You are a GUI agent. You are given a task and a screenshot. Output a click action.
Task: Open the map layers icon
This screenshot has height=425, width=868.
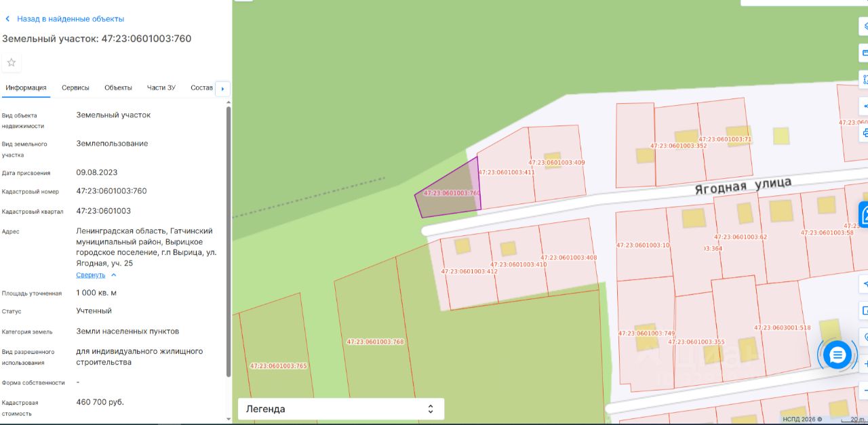pos(864,26)
